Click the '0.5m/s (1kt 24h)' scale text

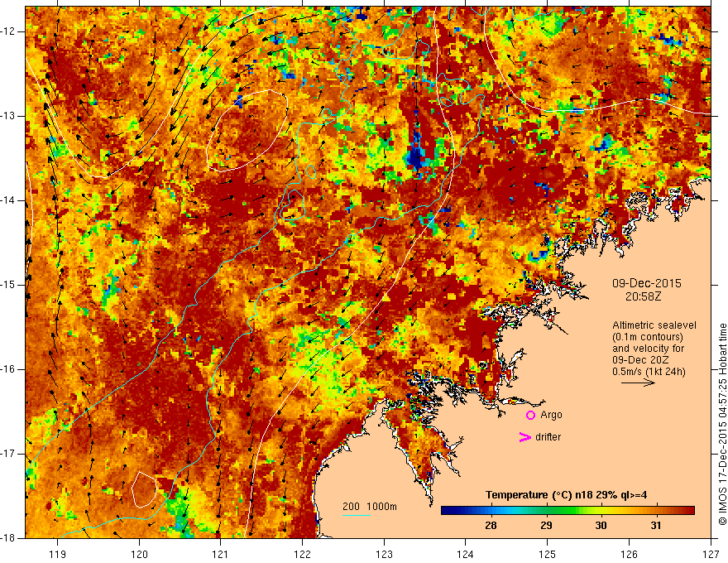pyautogui.click(x=649, y=372)
